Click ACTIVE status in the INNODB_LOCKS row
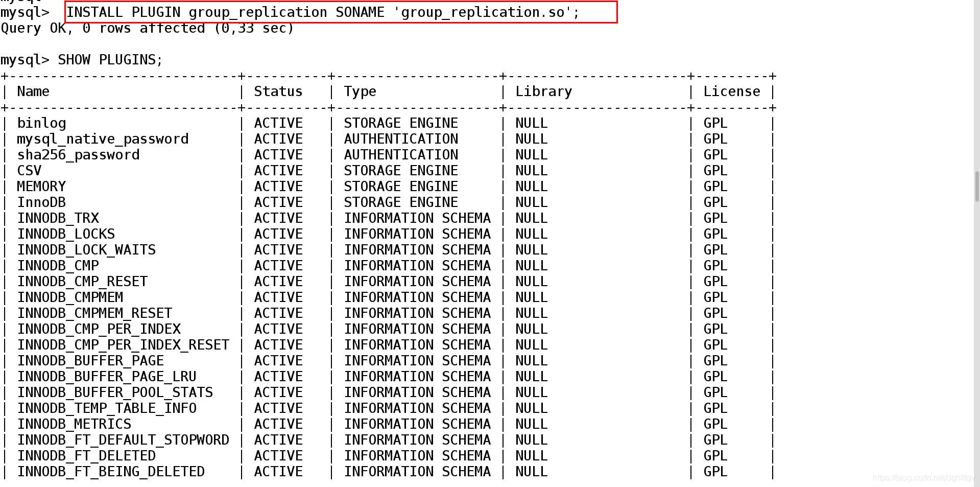980x487 pixels. [278, 234]
